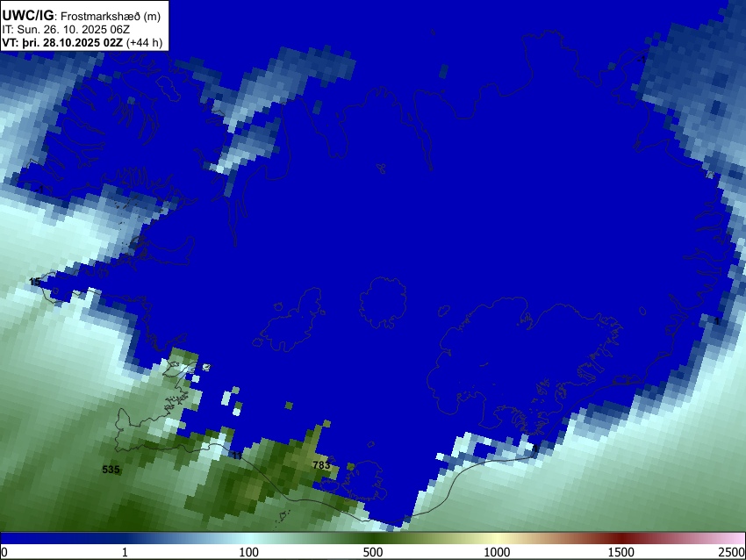This screenshot has width=746, height=560.
Task: Click the 2500 tick on color scale
Action: point(732,552)
